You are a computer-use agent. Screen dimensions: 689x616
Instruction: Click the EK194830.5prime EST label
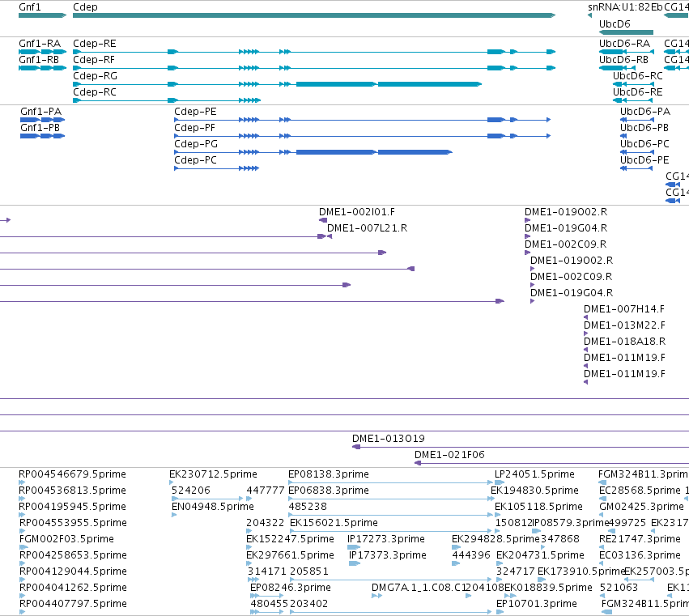point(535,491)
